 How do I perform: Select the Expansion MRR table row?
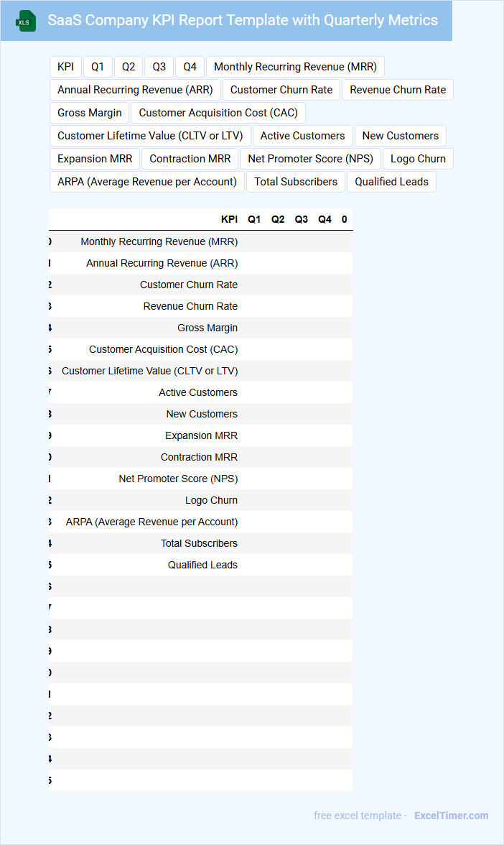coord(201,435)
